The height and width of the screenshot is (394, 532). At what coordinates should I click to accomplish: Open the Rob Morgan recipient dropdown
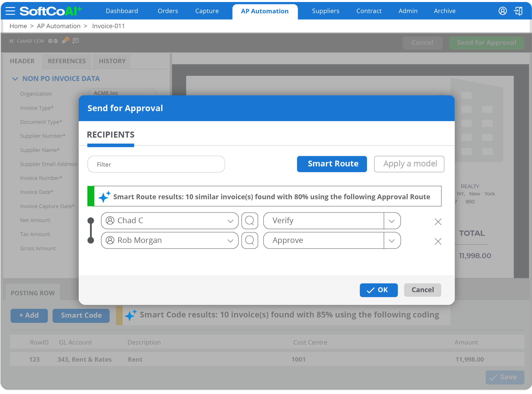[230, 241]
